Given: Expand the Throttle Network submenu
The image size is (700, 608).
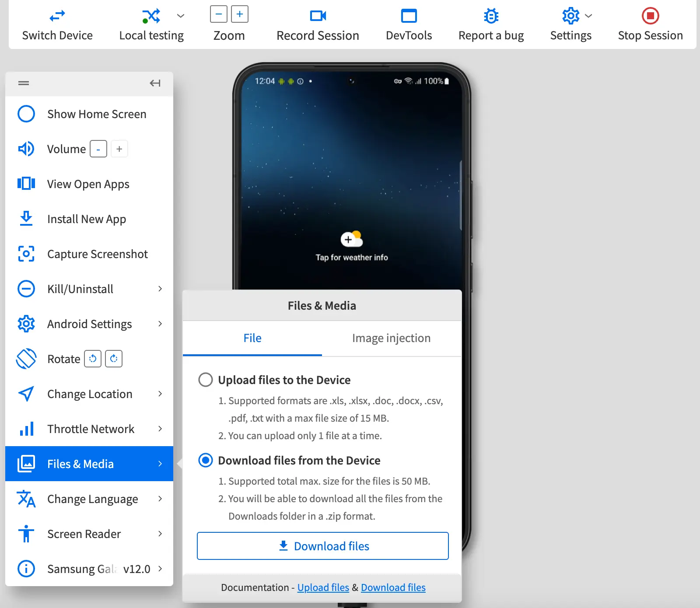Looking at the screenshot, I should click(160, 429).
